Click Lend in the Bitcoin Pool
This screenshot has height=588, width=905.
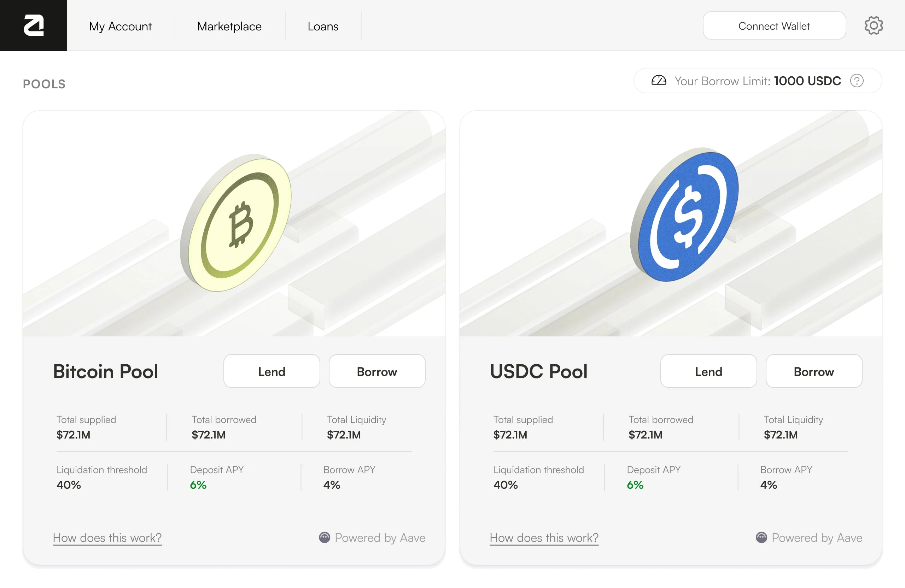click(271, 371)
